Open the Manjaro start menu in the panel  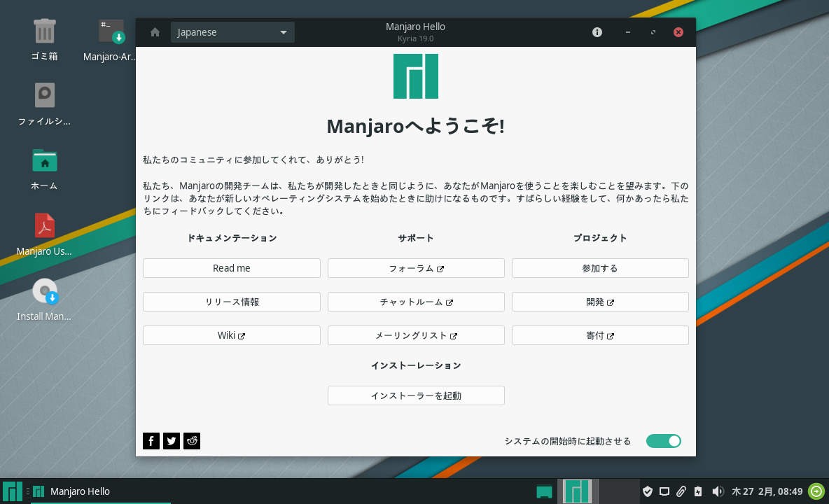click(12, 491)
